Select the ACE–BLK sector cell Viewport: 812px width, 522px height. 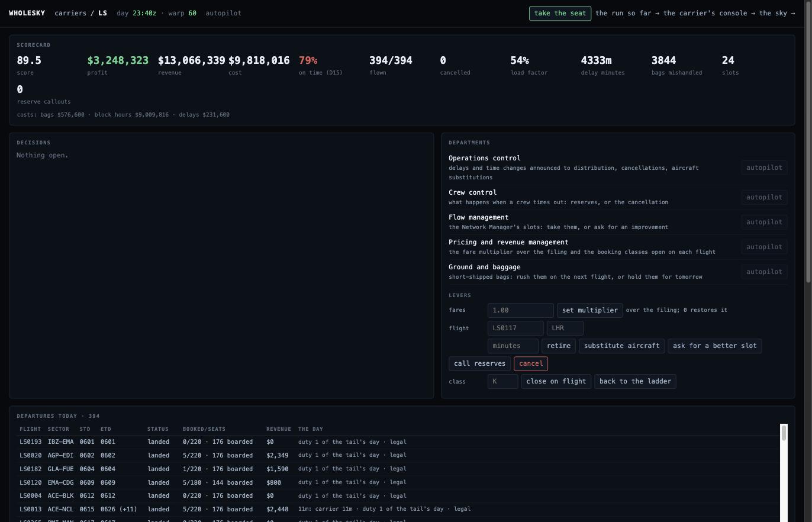61,496
